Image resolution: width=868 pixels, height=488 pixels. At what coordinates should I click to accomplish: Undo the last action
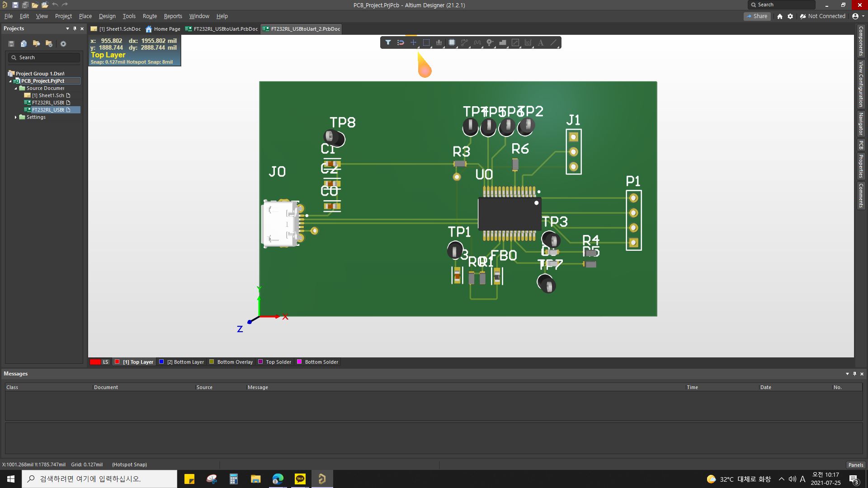coord(55,5)
